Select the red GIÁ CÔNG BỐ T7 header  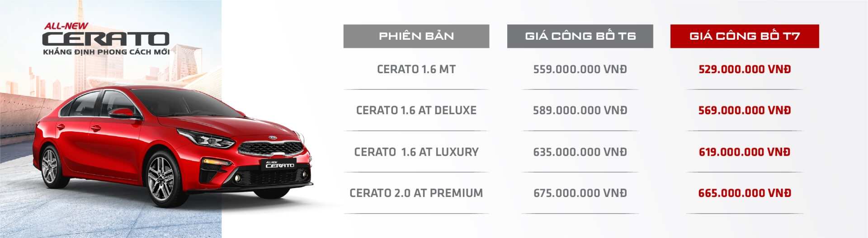tap(745, 36)
